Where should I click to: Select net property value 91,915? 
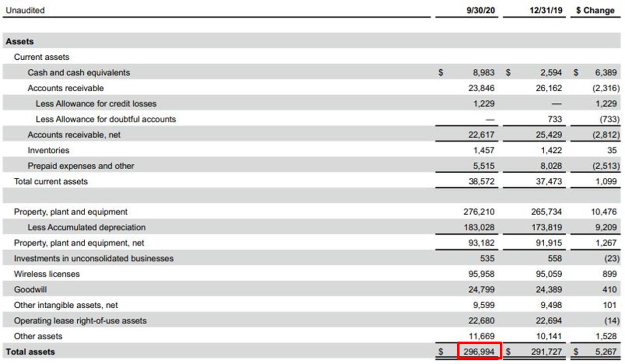548,243
